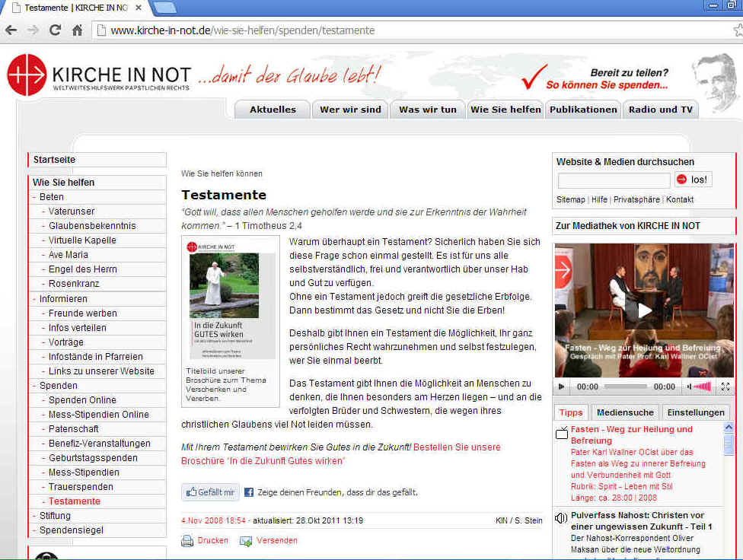Image resolution: width=743 pixels, height=560 pixels.
Task: Click the small play button in video controls
Action: [562, 387]
